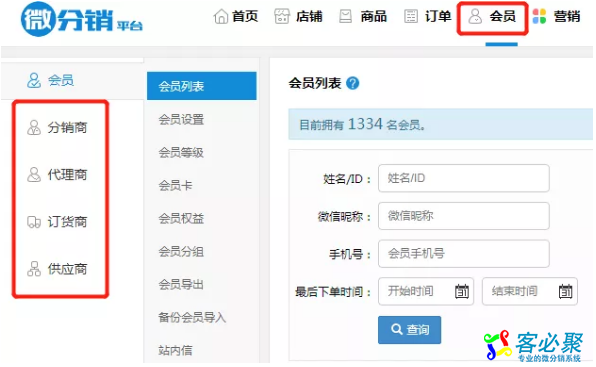Click the 分销商 person icon in sidebar
The width and height of the screenshot is (596, 367).
point(34,128)
